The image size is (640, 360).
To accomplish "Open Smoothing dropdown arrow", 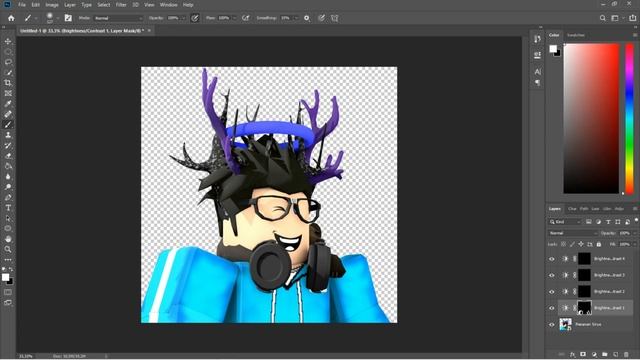I will pos(296,18).
